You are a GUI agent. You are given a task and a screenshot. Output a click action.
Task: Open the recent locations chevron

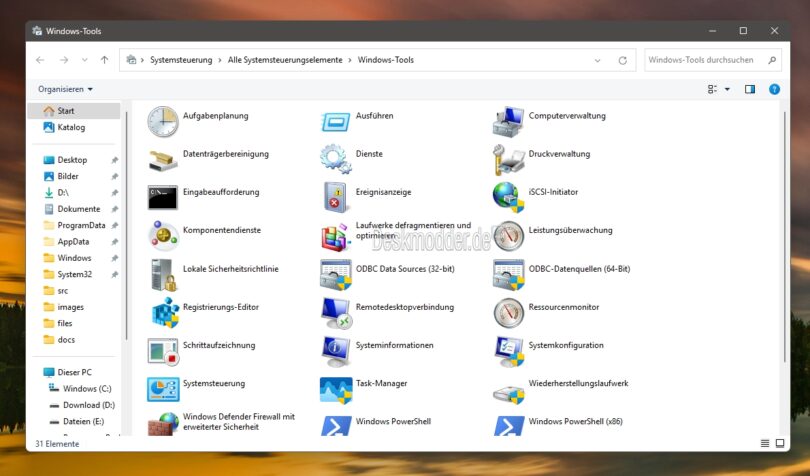[x=85, y=60]
